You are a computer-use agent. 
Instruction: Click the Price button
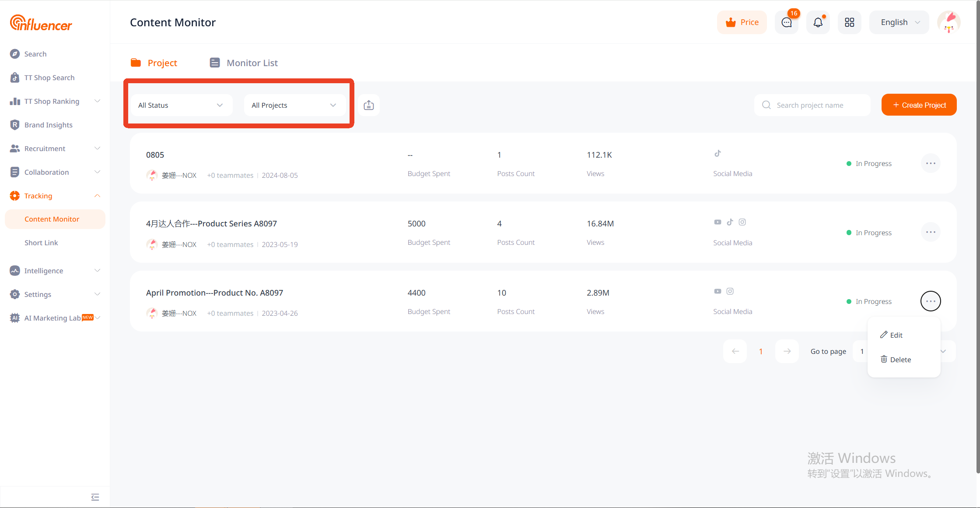tap(742, 22)
